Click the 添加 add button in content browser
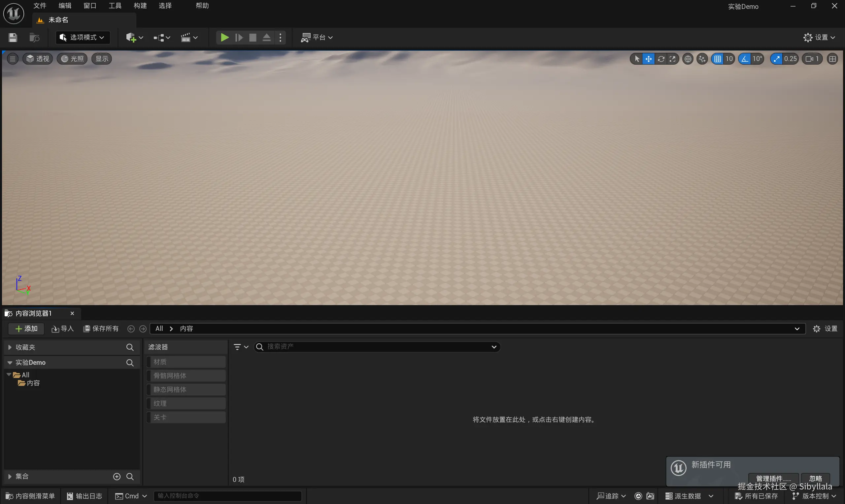 tap(26, 329)
